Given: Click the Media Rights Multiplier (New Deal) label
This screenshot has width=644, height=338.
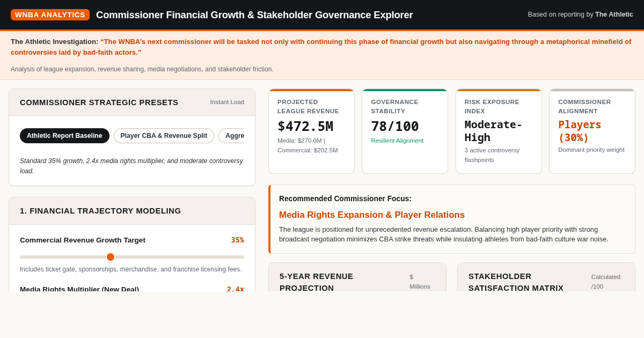Looking at the screenshot, I should 79,289.
